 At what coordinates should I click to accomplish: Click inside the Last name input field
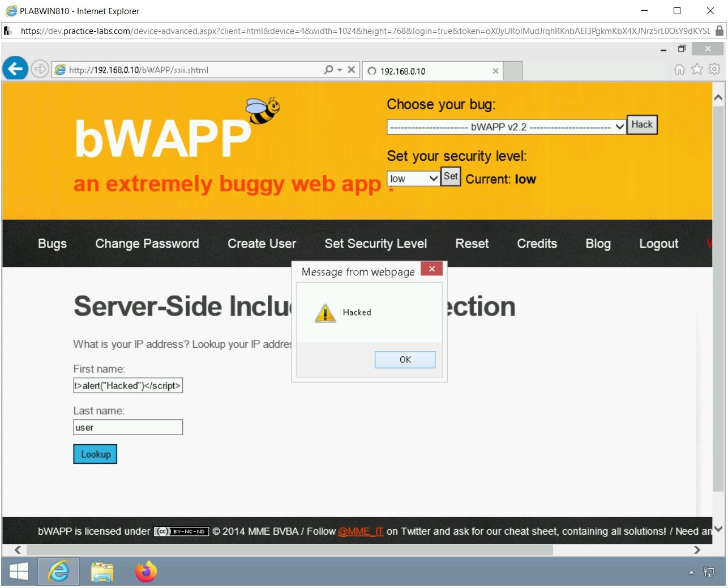tap(127, 427)
